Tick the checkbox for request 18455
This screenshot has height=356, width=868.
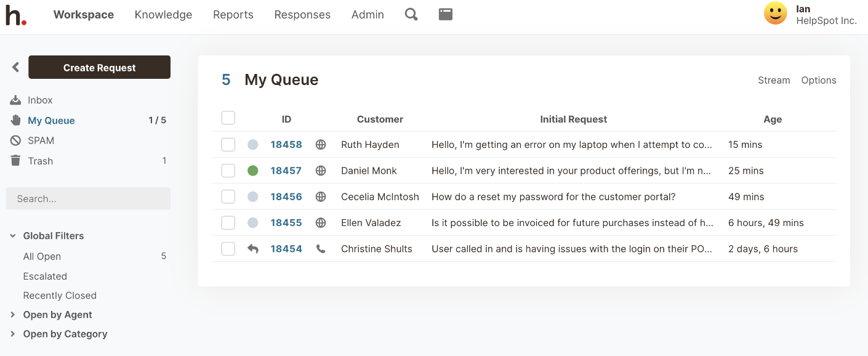pos(228,223)
